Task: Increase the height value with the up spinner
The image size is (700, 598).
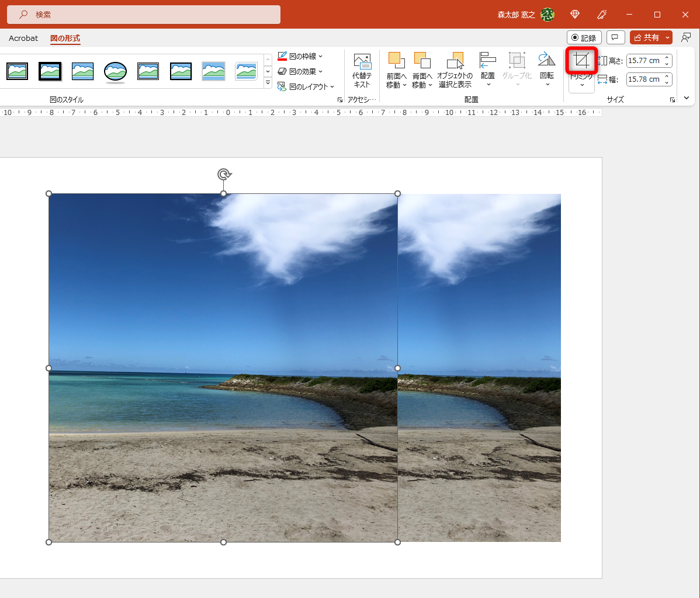Action: pyautogui.click(x=667, y=57)
